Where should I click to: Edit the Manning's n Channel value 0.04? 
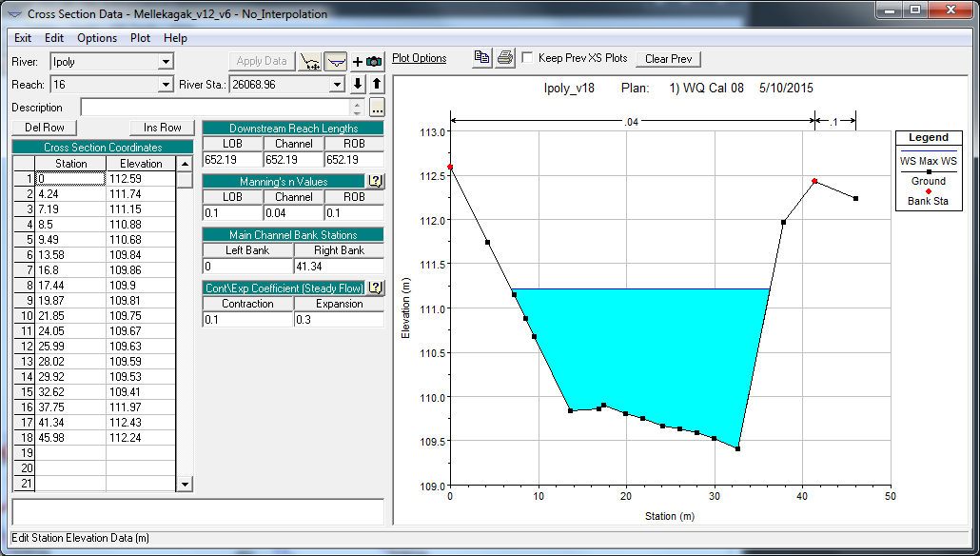coord(293,213)
